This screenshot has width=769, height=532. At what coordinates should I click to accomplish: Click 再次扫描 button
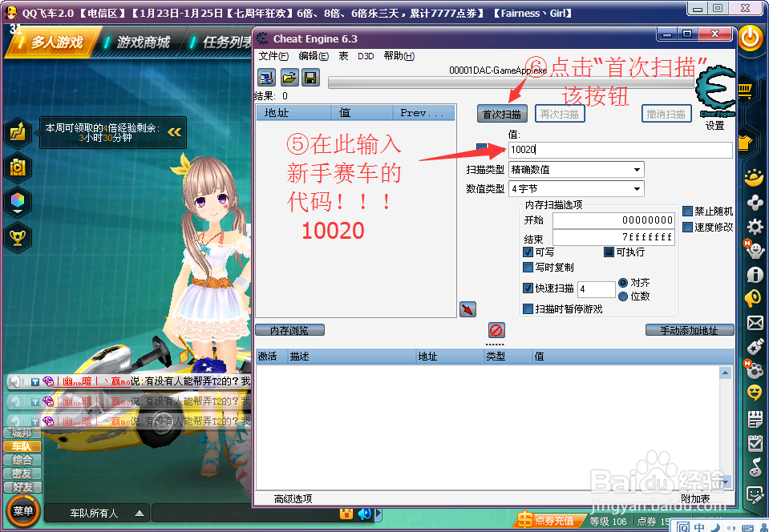560,114
